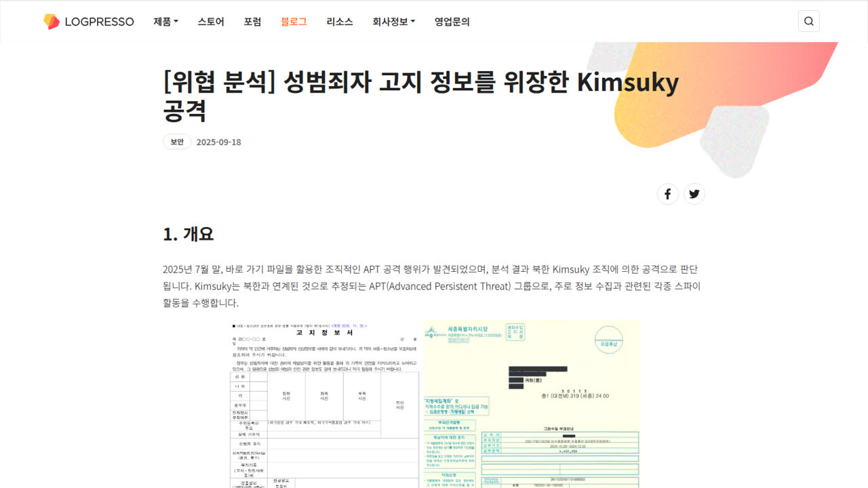868x488 pixels.
Task: Click the 보안 category tag
Action: pos(177,142)
